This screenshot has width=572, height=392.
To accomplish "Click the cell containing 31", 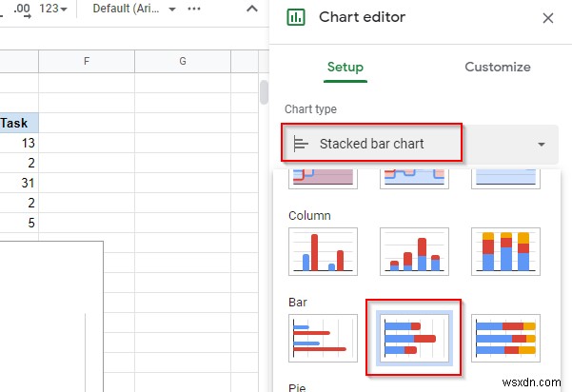I will [x=19, y=183].
